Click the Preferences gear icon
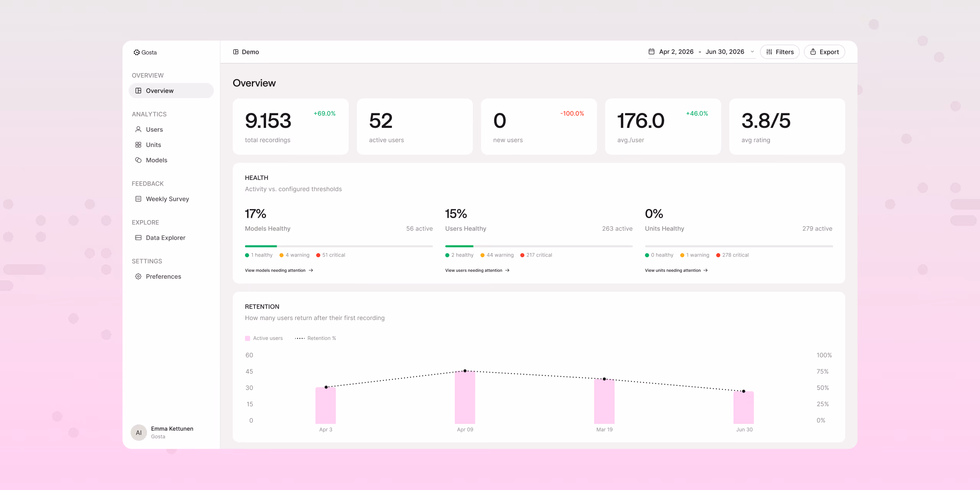The width and height of the screenshot is (980, 490). [x=138, y=276]
